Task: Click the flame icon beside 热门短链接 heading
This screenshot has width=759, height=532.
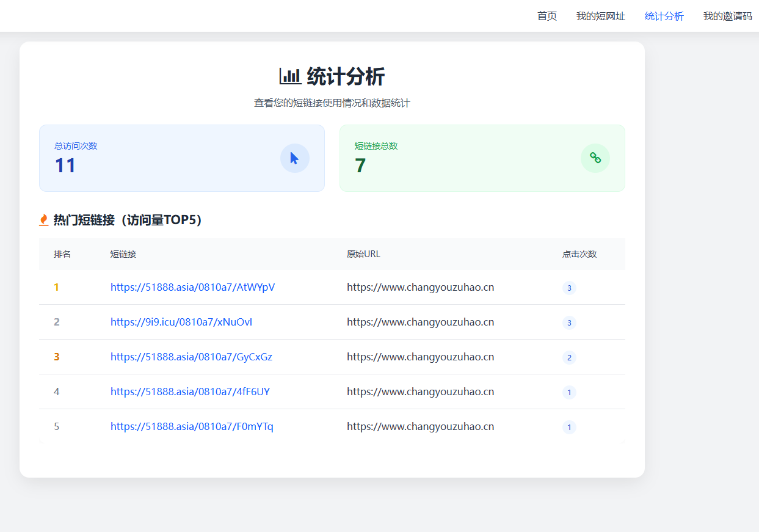Action: pyautogui.click(x=43, y=220)
